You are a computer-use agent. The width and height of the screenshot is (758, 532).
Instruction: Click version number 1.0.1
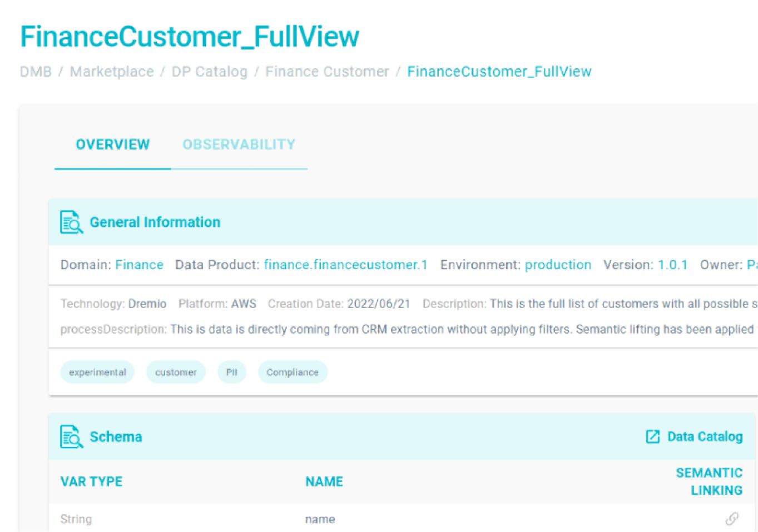(673, 265)
